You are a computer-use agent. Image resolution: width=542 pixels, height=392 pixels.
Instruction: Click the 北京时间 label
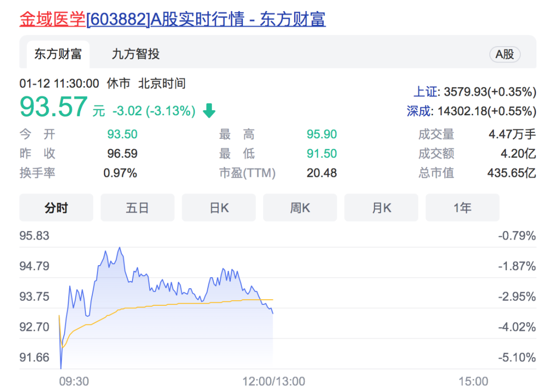click(x=162, y=84)
